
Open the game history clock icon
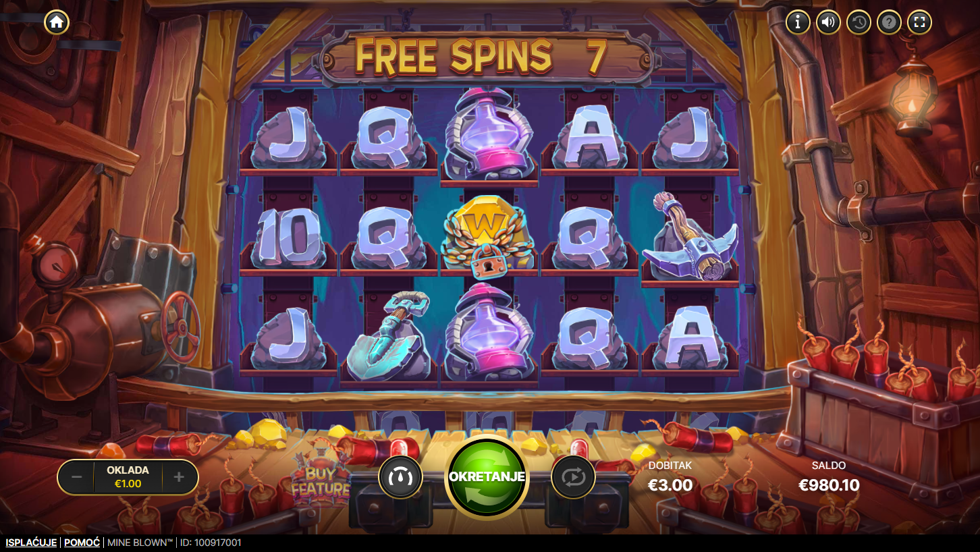pos(859,22)
